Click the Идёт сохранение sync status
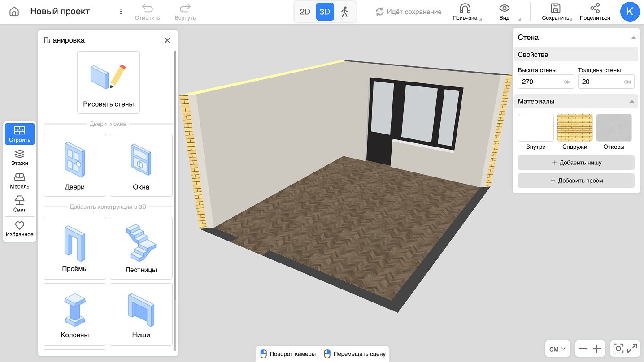This screenshot has width=644, height=362. 409,12
